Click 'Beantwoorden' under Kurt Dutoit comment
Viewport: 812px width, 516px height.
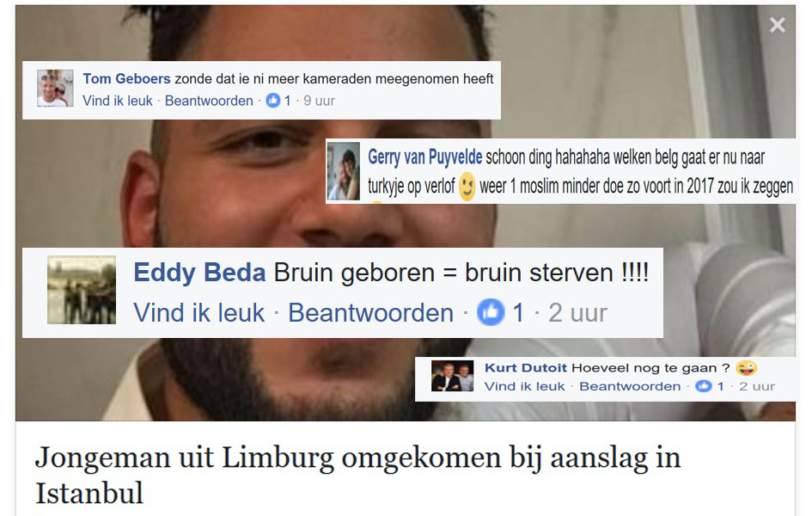point(630,386)
